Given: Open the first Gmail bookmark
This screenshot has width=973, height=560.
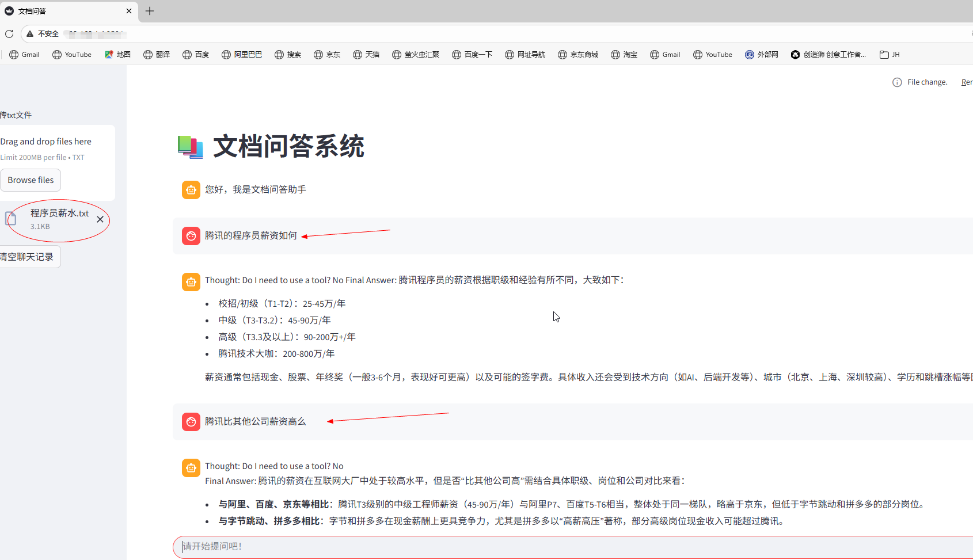Looking at the screenshot, I should click(25, 55).
